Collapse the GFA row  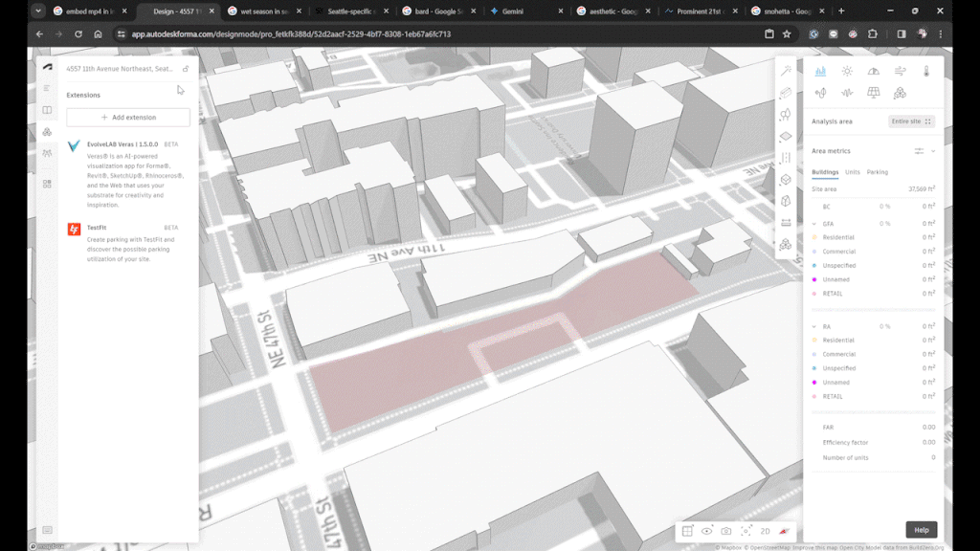[x=813, y=224]
